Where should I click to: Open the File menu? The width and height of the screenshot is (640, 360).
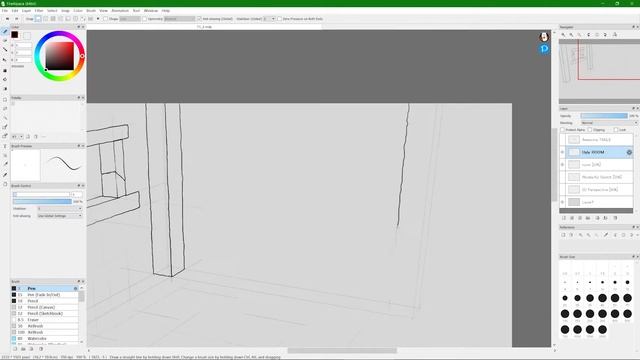[4, 11]
